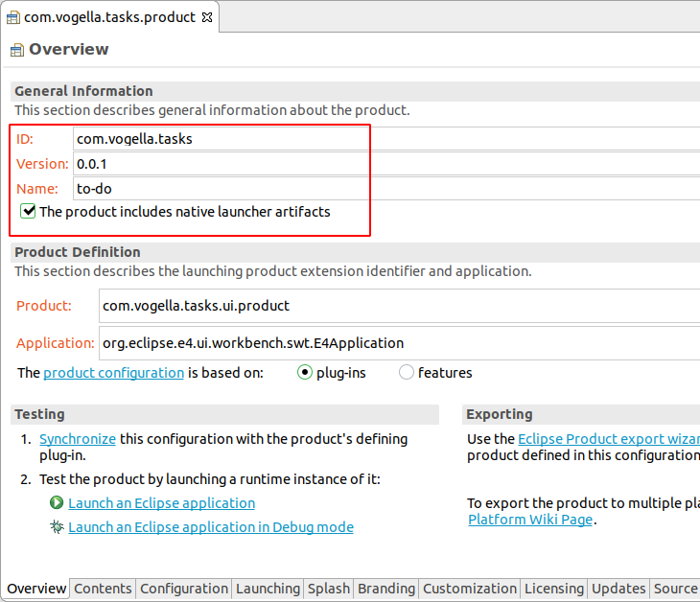Switch to the Licensing tab
Screen dimensions: 700x602
pyautogui.click(x=554, y=589)
